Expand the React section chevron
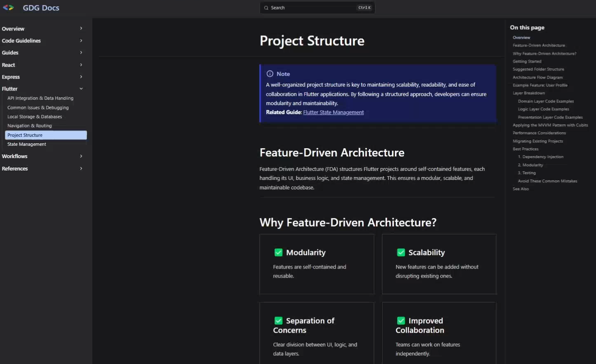 [81, 65]
